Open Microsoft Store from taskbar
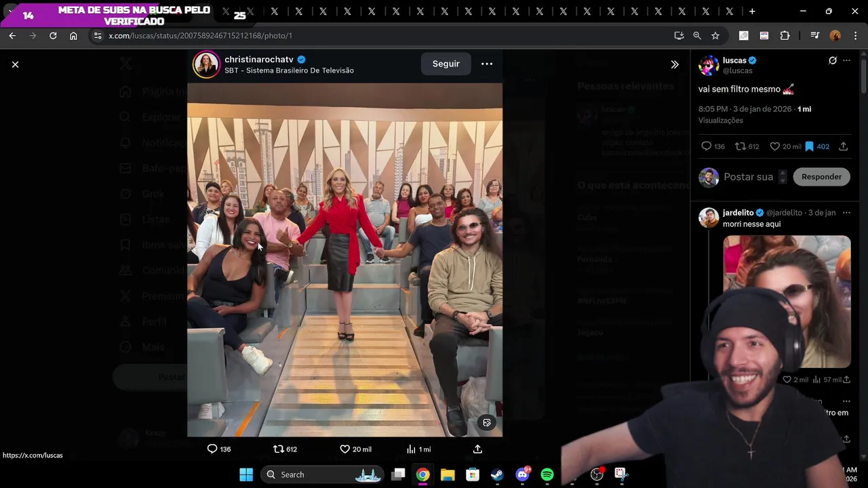Screen dimensions: 868x488 point(473,474)
